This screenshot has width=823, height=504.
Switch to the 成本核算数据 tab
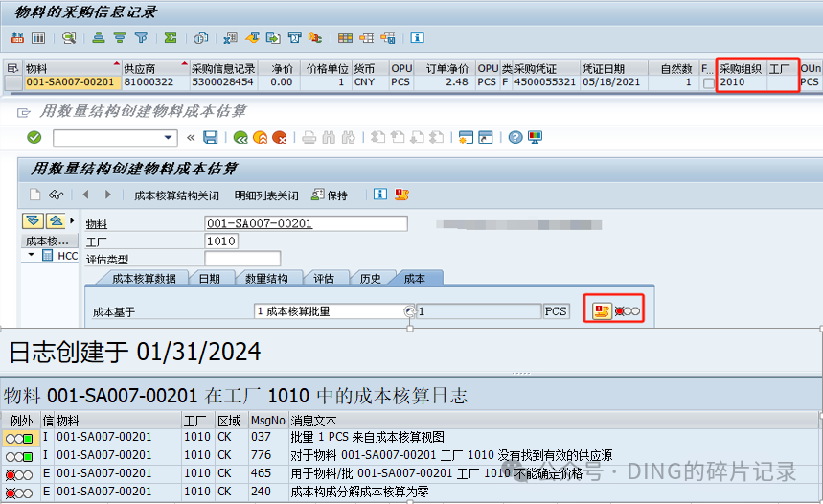(x=144, y=278)
